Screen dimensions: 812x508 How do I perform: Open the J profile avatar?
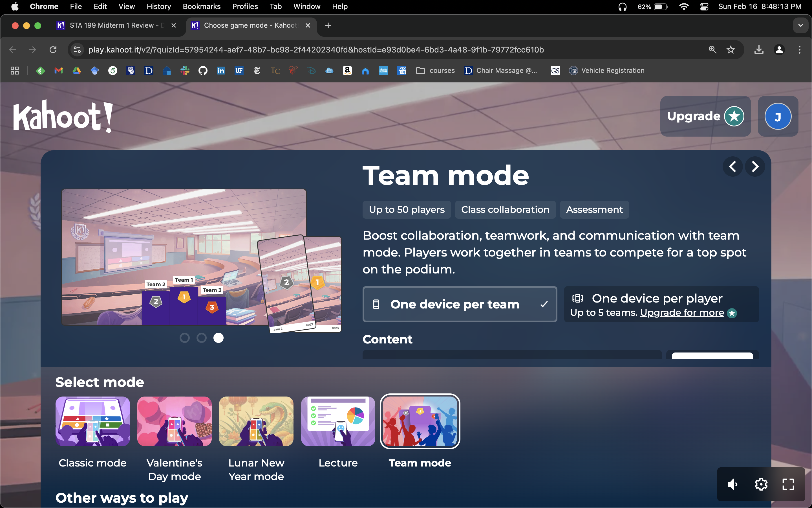(x=778, y=116)
